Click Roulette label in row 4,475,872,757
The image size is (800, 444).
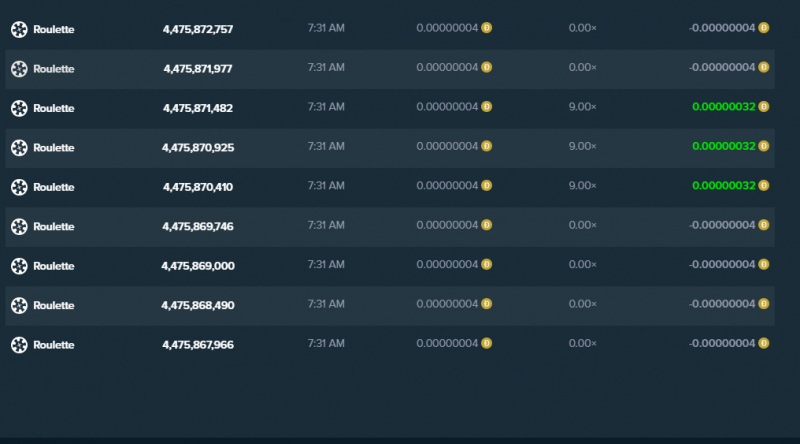tap(54, 30)
